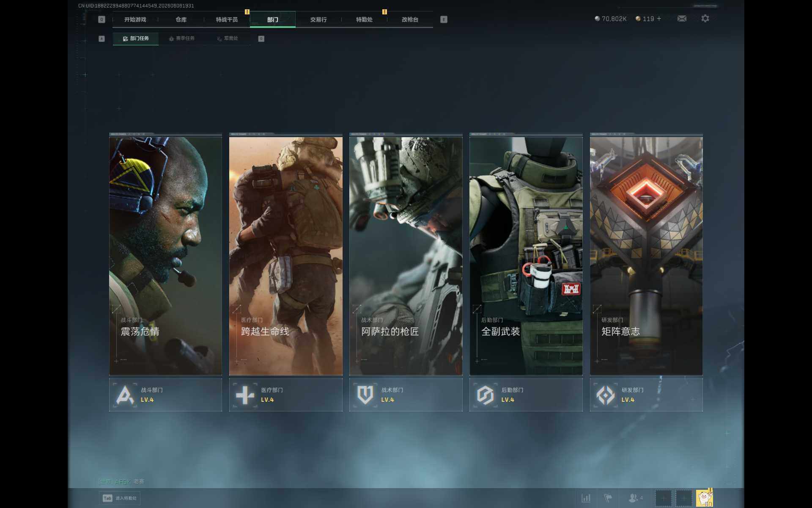Click the second empty squad slot plus

684,498
